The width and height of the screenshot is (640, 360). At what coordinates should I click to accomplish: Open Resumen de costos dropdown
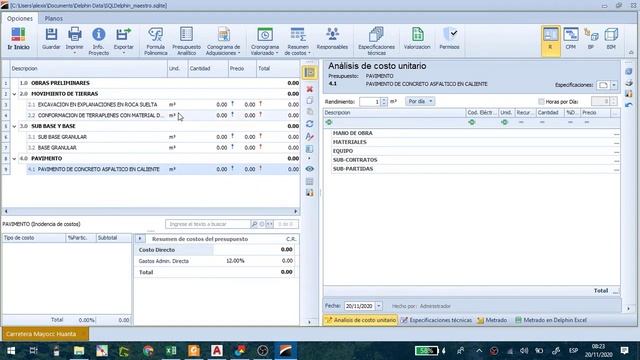pyautogui.click(x=309, y=53)
